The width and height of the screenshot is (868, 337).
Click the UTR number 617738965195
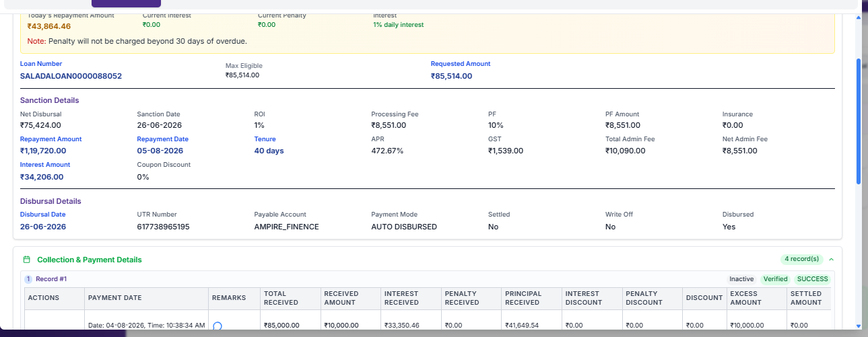point(163,227)
